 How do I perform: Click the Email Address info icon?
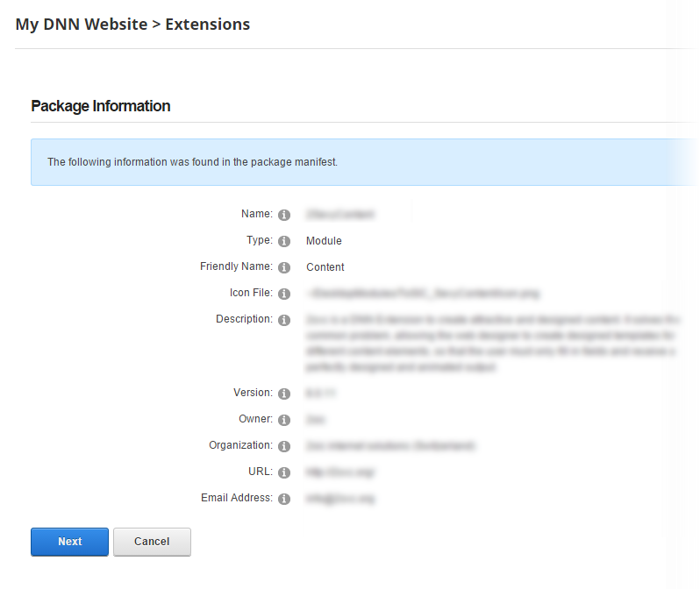pyautogui.click(x=284, y=500)
